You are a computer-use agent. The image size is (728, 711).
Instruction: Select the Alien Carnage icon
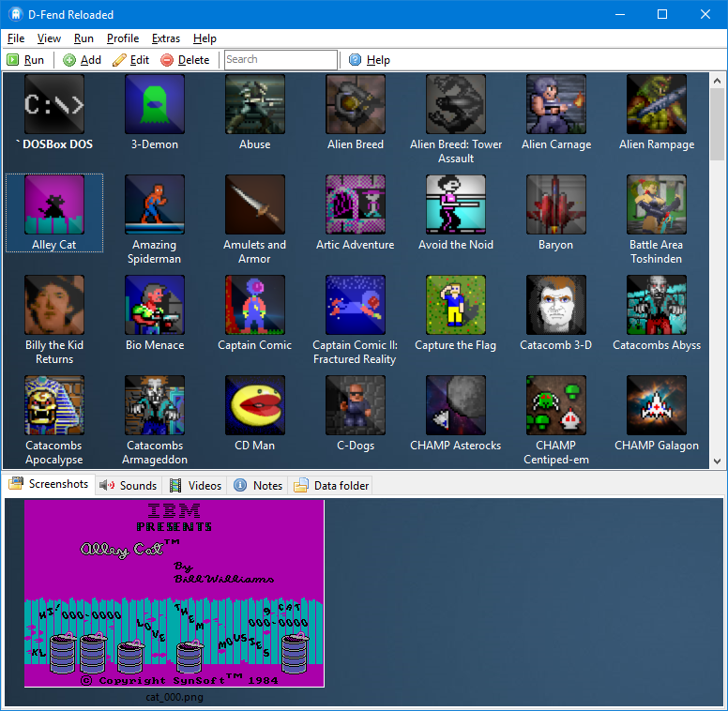coord(556,105)
